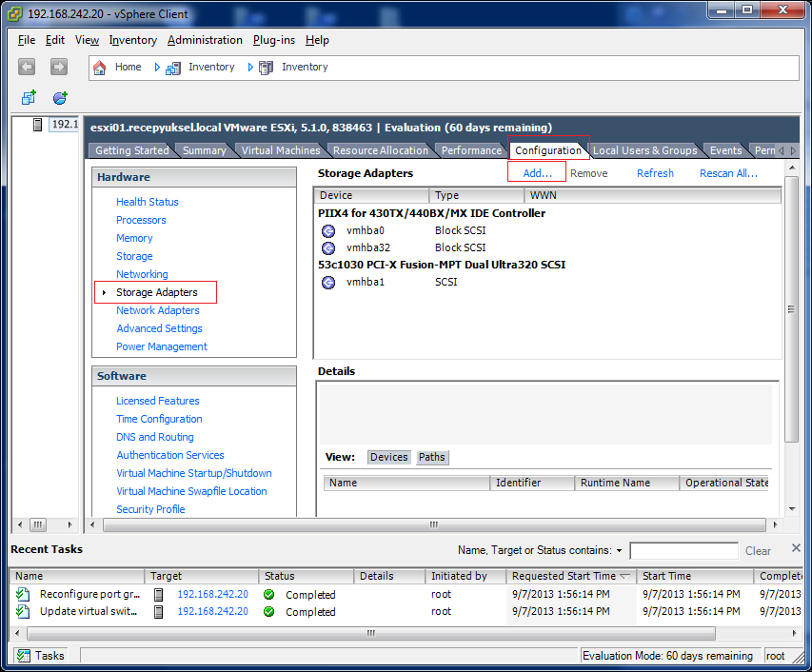
Task: Click the new virtual machine toolbar icon
Action: (29, 97)
